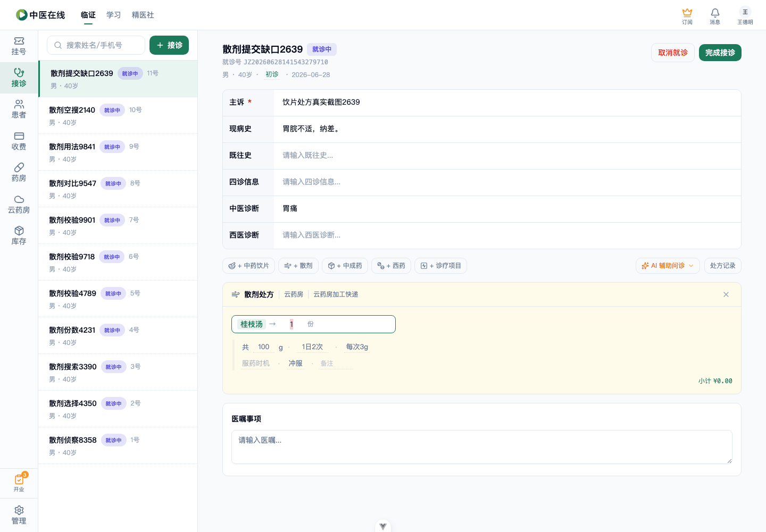766x532 pixels.
Task: Select patient 散剂用法9841
Action: tap(118, 152)
